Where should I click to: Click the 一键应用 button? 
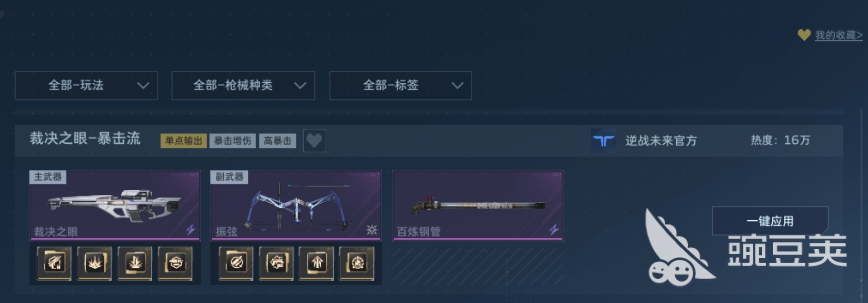(770, 221)
